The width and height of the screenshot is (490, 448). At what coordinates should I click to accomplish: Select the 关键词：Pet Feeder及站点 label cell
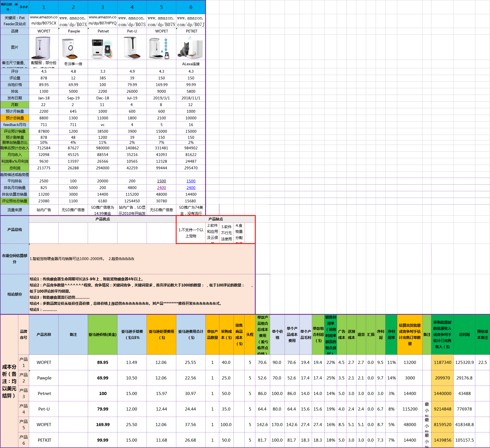[15, 21]
